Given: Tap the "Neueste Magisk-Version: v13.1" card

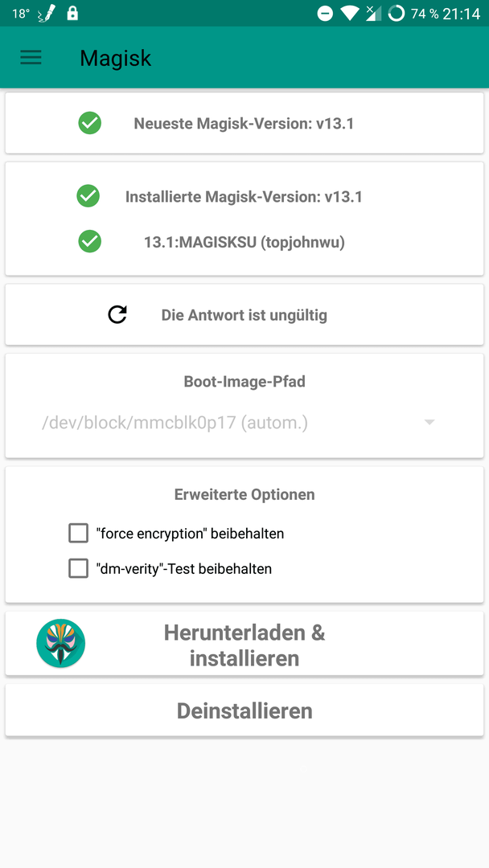Looking at the screenshot, I should [x=244, y=123].
